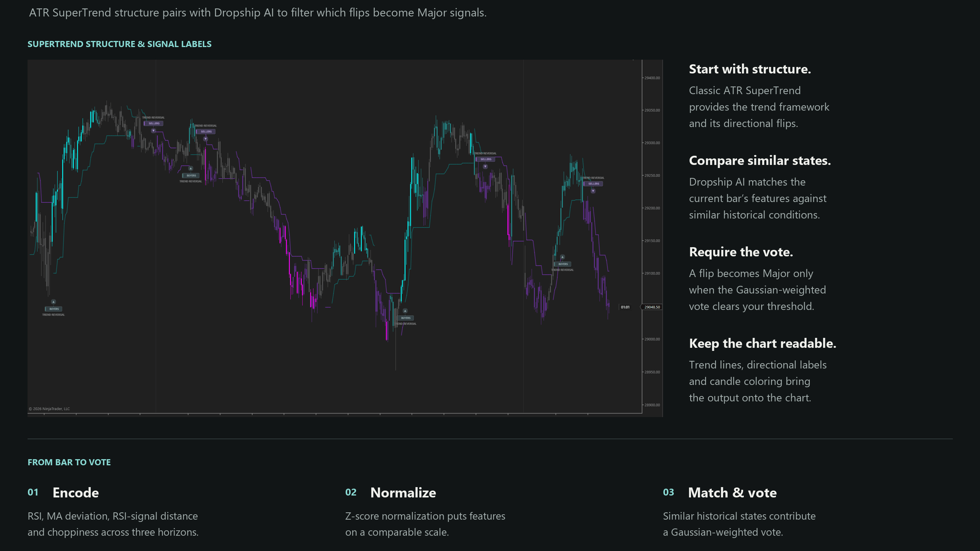The height and width of the screenshot is (551, 980).
Task: Click the 'Z-score normalization puts features' description
Action: [425, 524]
